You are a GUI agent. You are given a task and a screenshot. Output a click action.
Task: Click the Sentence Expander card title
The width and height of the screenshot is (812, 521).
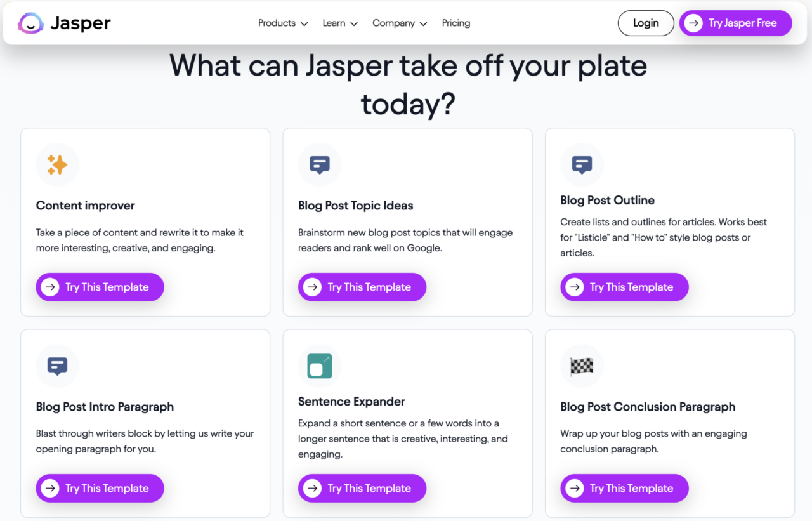351,402
